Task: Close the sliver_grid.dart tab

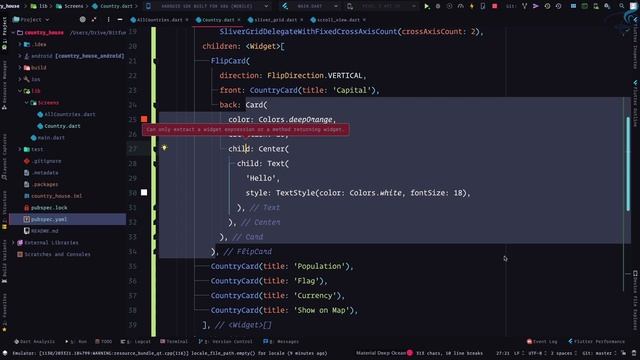Action: pyautogui.click(x=302, y=20)
